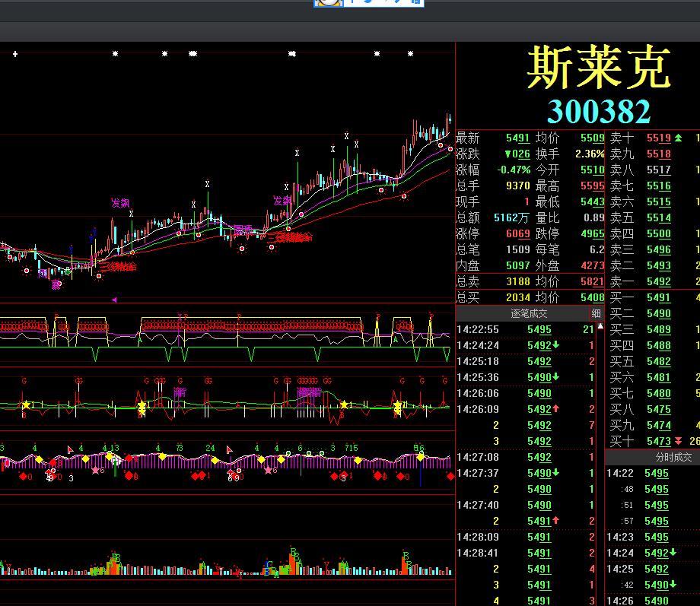Select the 14:23 row in 分时成交
This screenshot has height=606, width=700.
[x=653, y=537]
